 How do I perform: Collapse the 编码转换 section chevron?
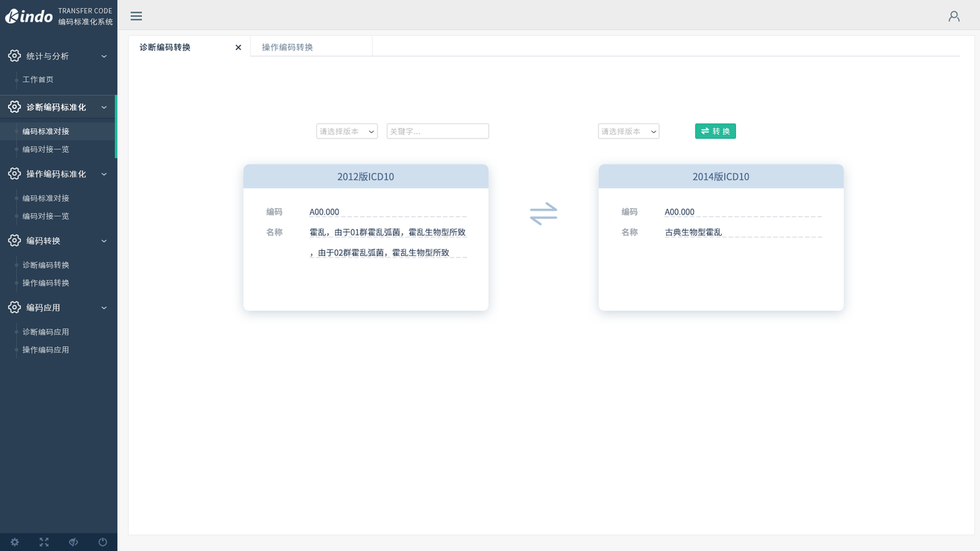104,240
